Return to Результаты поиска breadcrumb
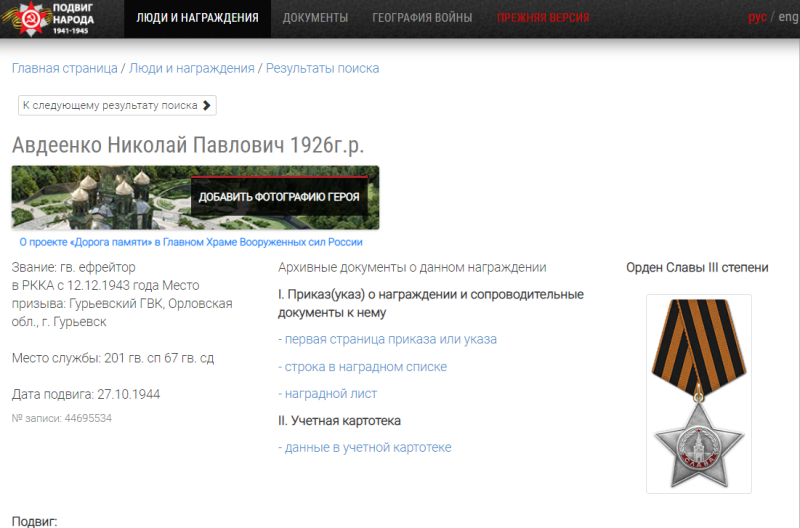 click(322, 68)
